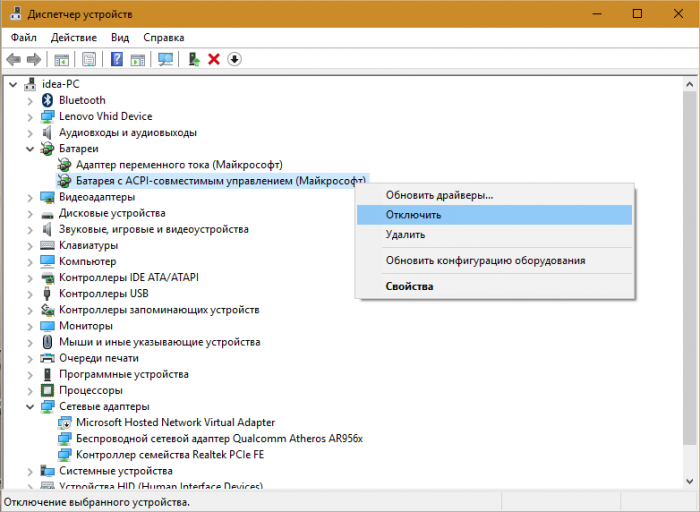The image size is (700, 512).
Task: Click the Back arrow in the toolbar
Action: tap(14, 60)
